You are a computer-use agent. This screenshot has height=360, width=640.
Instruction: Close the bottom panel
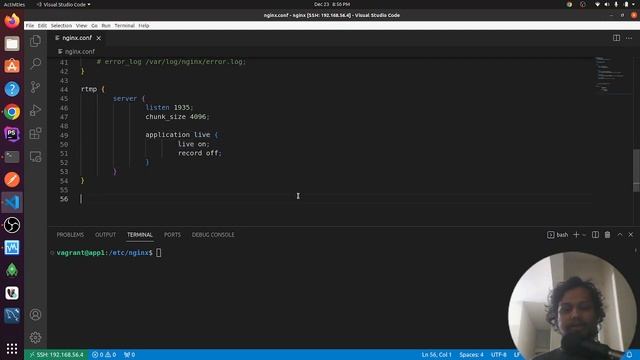tap(631, 235)
